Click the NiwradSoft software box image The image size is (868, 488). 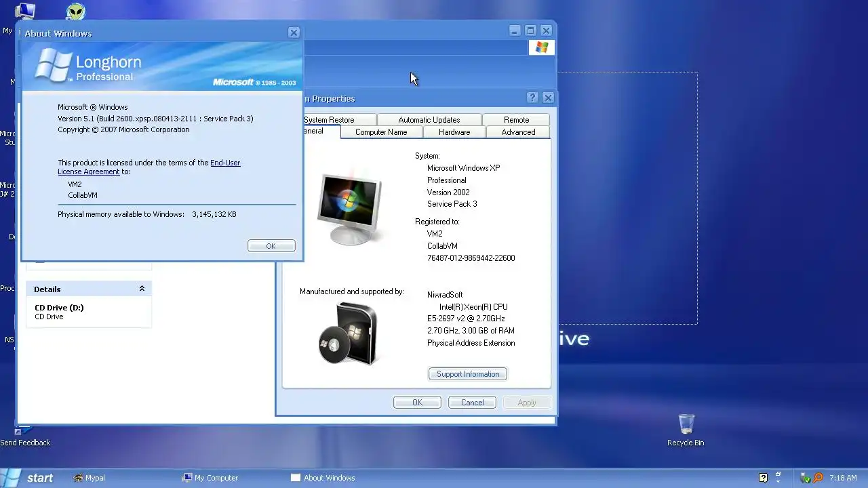click(x=348, y=333)
